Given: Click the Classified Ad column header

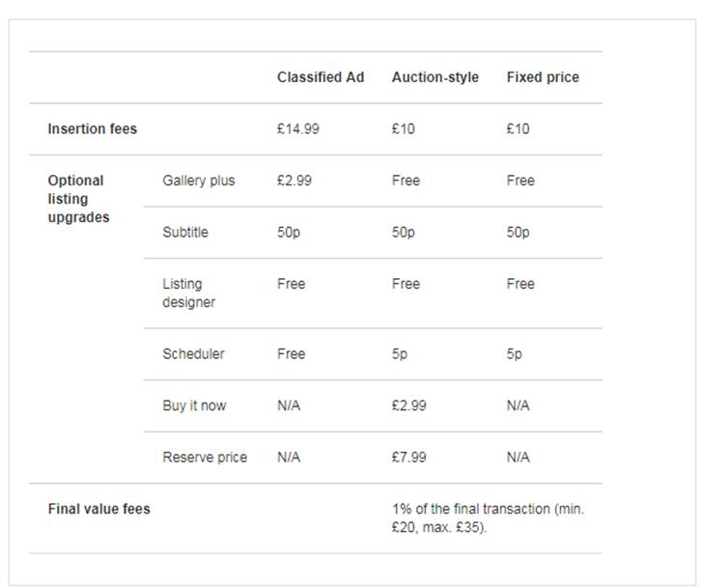Looking at the screenshot, I should point(321,77).
